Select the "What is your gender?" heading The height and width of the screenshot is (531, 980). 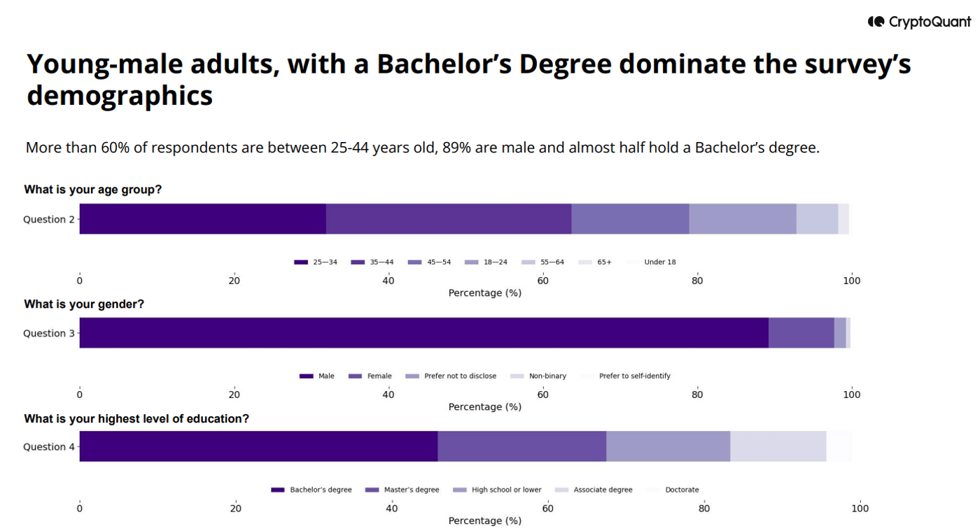84,304
